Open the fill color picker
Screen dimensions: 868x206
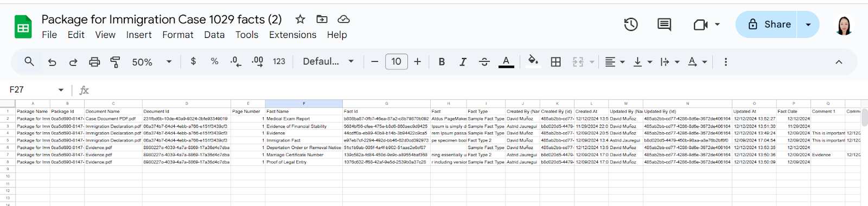click(533, 61)
